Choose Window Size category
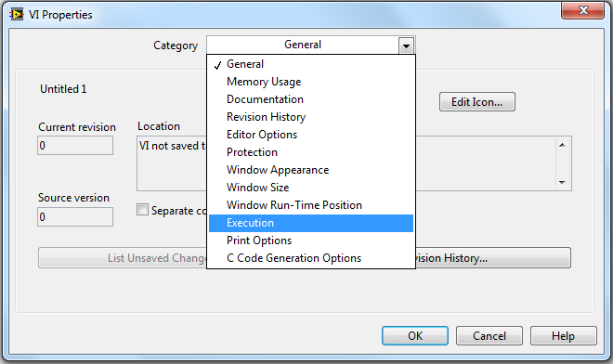Image resolution: width=613 pixels, height=364 pixels. [x=311, y=188]
